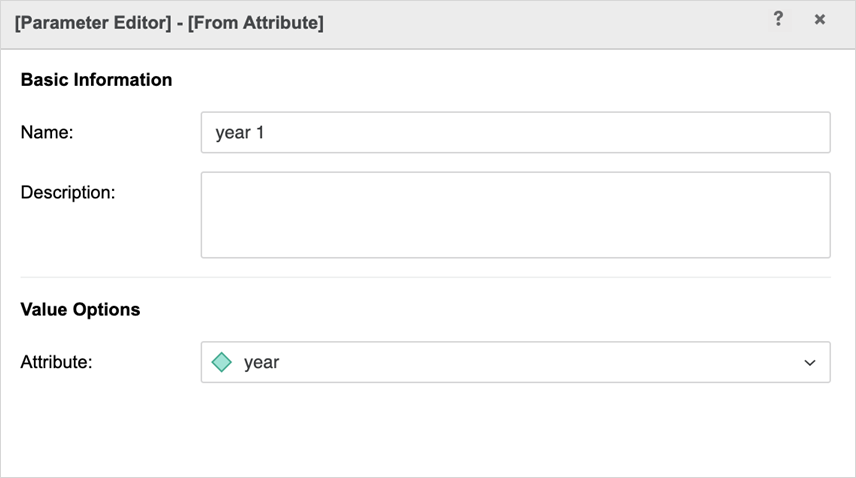Click the 'Basic Information' section heading
The height and width of the screenshot is (478, 856).
[96, 80]
